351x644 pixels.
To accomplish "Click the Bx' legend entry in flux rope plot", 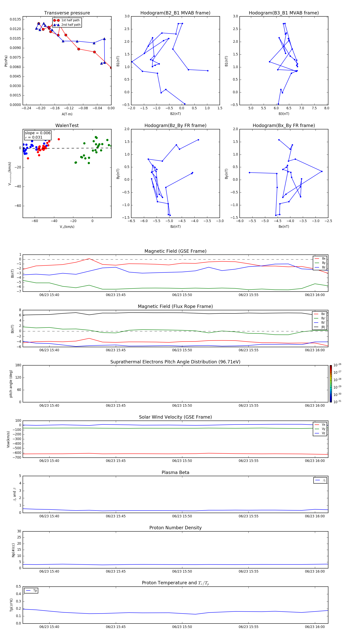I will (x=320, y=314).
